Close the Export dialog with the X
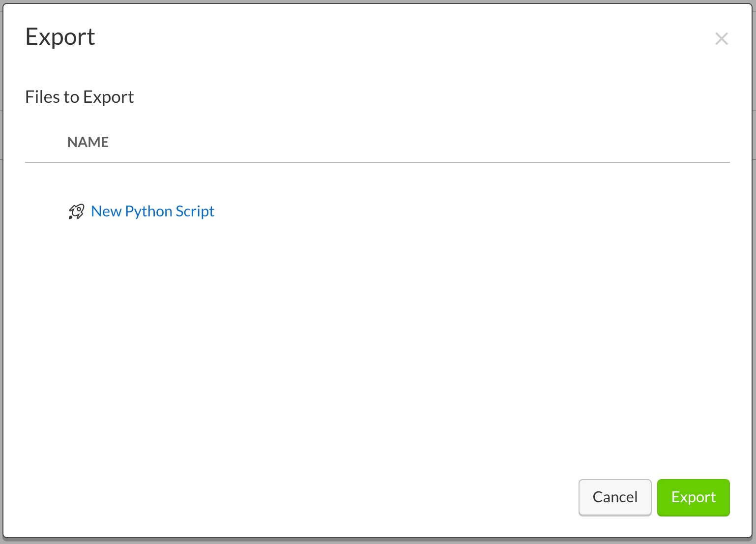This screenshot has height=544, width=756. pos(721,38)
